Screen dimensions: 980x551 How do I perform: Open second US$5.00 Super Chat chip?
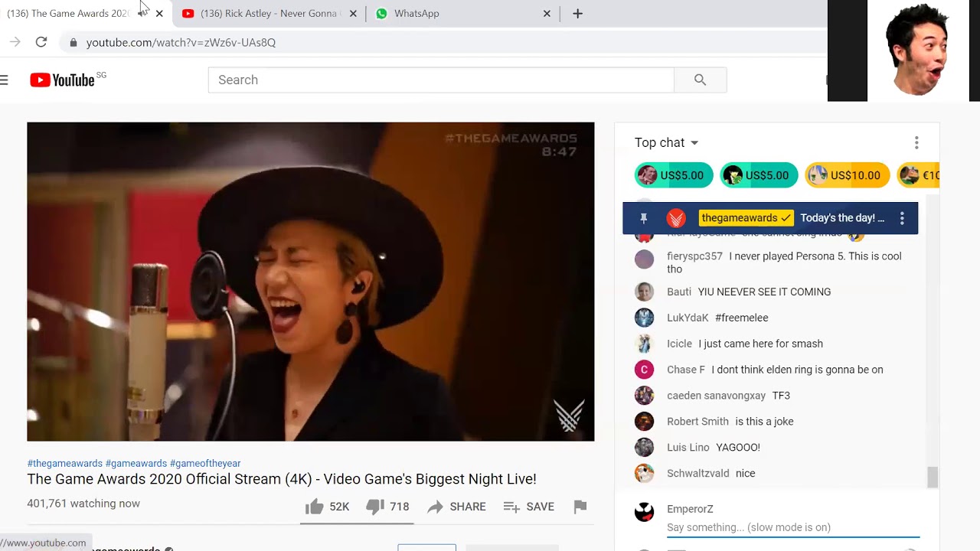click(759, 175)
